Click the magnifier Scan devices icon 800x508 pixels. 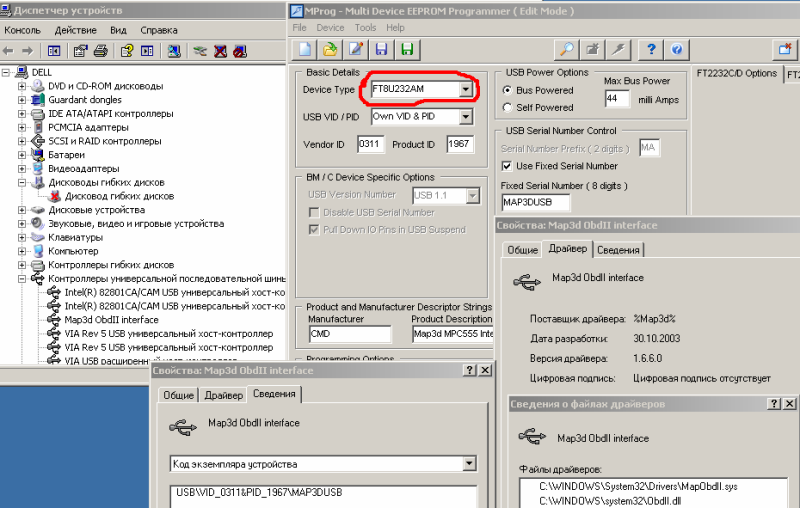566,49
